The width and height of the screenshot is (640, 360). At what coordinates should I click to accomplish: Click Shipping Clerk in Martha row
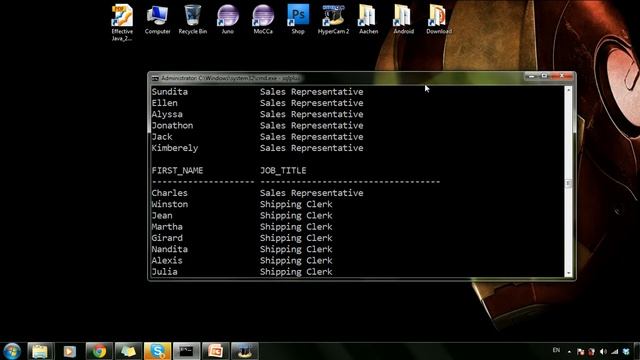(296, 227)
